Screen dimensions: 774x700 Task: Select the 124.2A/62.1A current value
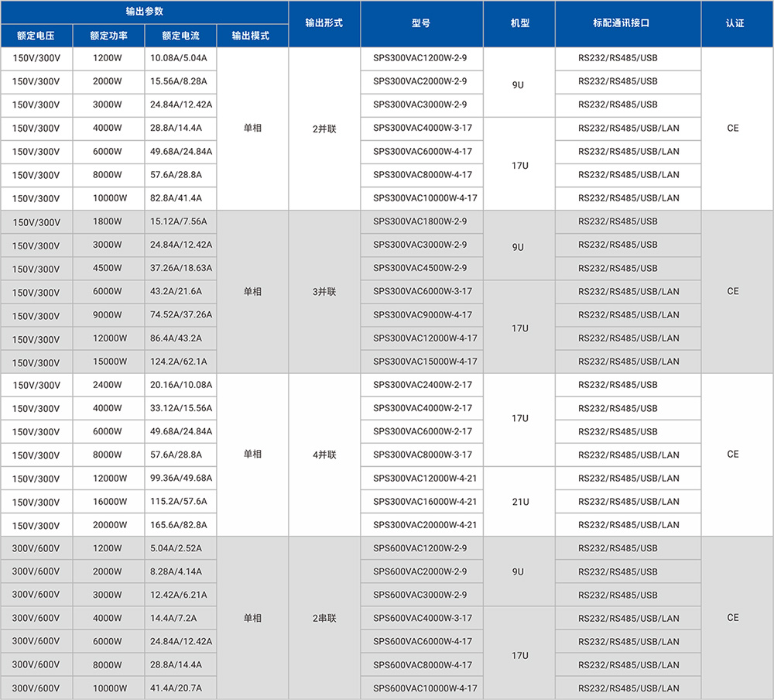point(179,362)
